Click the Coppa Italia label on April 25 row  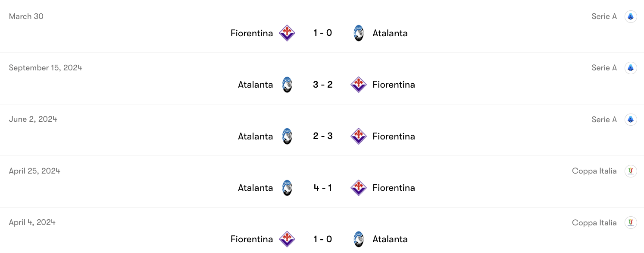(x=594, y=171)
